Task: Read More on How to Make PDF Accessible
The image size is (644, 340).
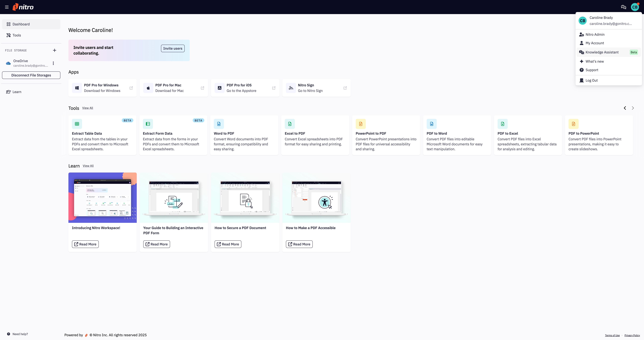Action: click(x=299, y=244)
